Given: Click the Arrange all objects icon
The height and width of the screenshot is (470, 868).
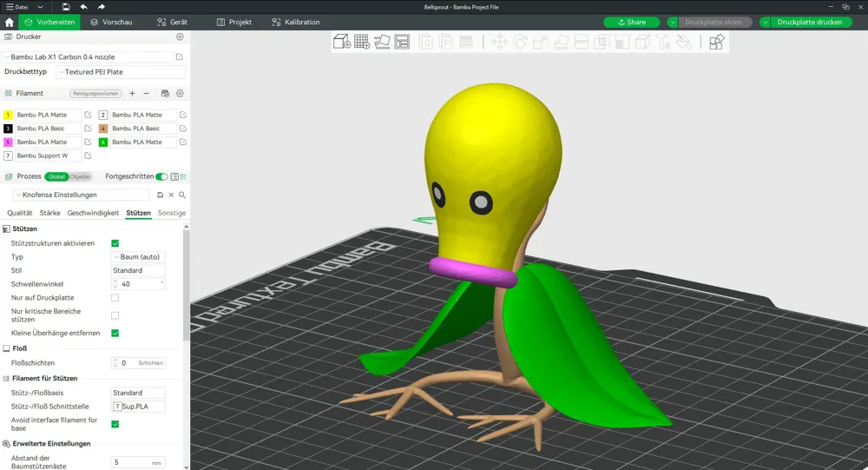Looking at the screenshot, I should (x=402, y=42).
